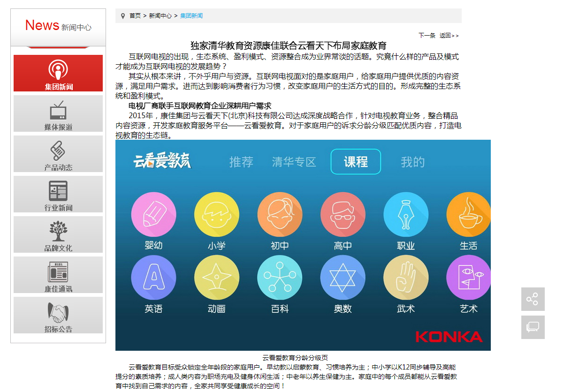Go to 新闻中心 in breadcrumb
This screenshot has height=392, width=564.
click(x=160, y=16)
